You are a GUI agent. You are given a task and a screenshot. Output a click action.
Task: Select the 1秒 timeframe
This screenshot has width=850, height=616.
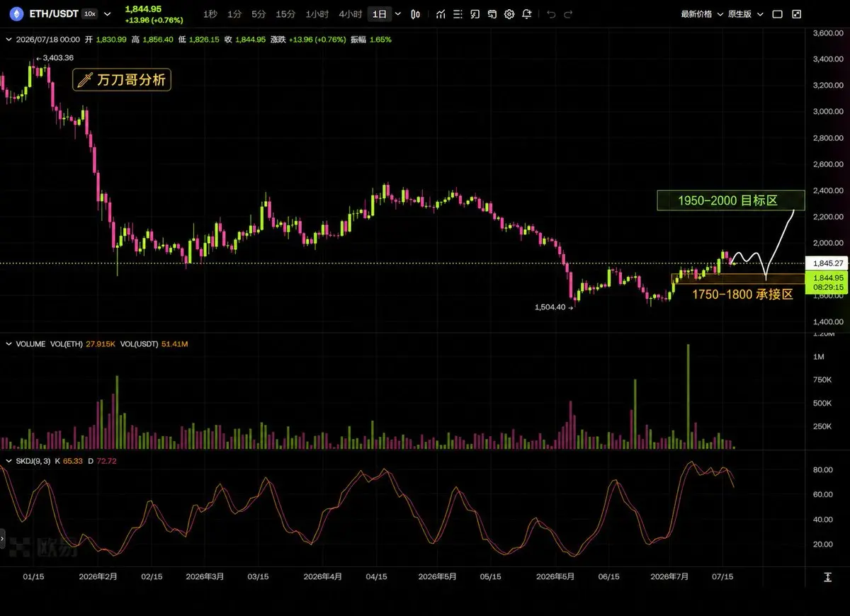(x=210, y=14)
